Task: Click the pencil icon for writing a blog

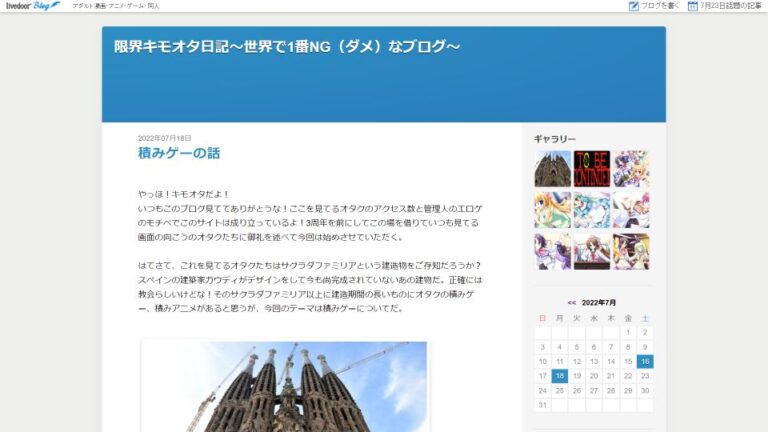Action: (x=633, y=6)
